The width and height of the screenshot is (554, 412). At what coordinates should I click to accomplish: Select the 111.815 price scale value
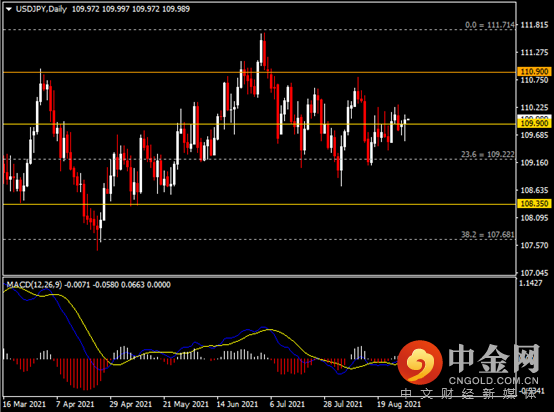click(534, 25)
